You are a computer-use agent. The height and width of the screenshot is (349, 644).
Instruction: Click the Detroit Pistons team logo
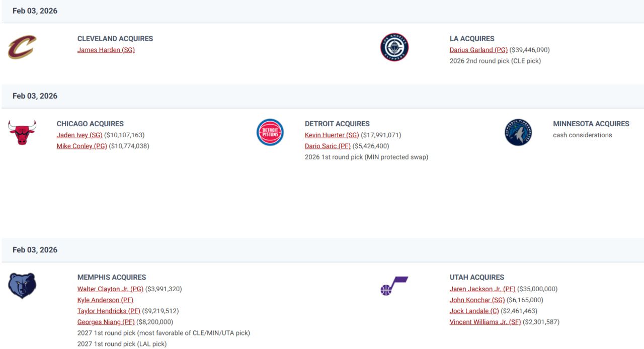coord(270,132)
